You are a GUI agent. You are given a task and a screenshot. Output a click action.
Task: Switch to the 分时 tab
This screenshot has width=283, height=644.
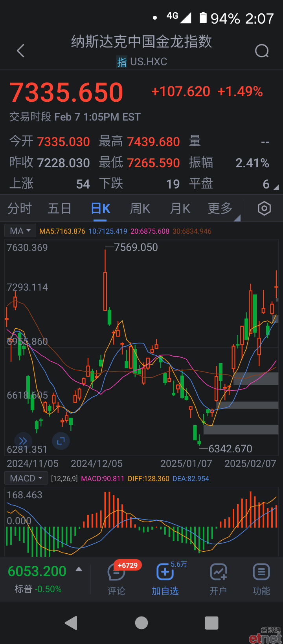(20, 209)
